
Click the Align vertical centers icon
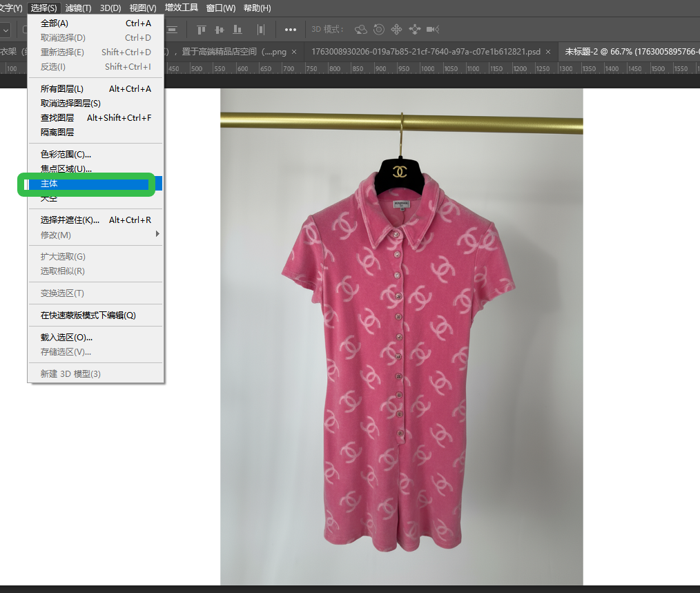point(220,30)
